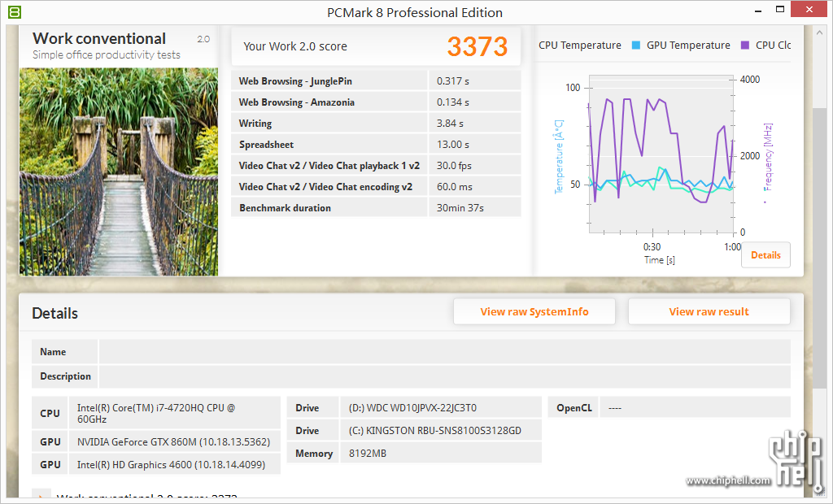Maximize the PCMark 8 window
This screenshot has width=833, height=504.
(x=780, y=9)
